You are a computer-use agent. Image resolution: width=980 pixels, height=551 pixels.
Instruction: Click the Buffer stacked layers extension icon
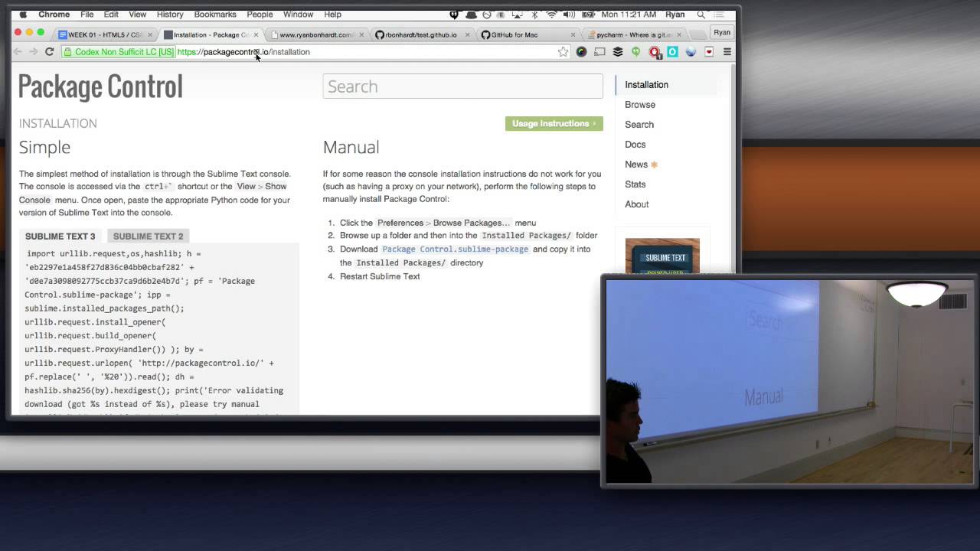click(618, 52)
